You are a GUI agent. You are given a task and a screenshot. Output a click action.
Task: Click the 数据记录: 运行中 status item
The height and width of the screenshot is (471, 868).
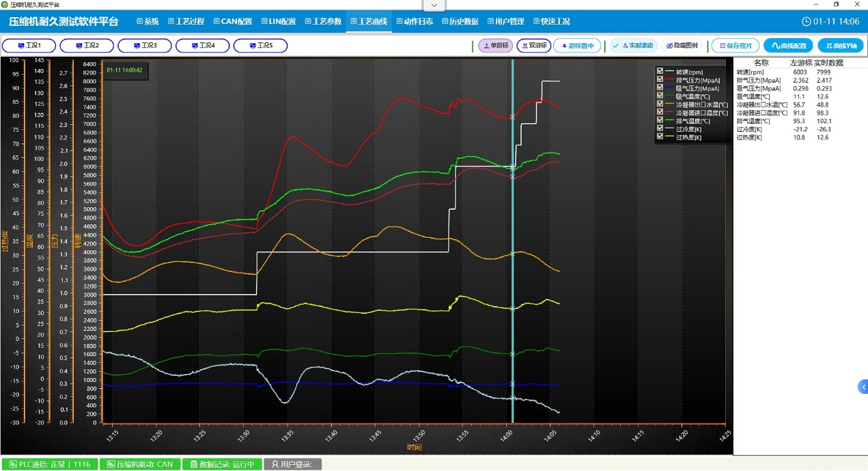(222, 464)
